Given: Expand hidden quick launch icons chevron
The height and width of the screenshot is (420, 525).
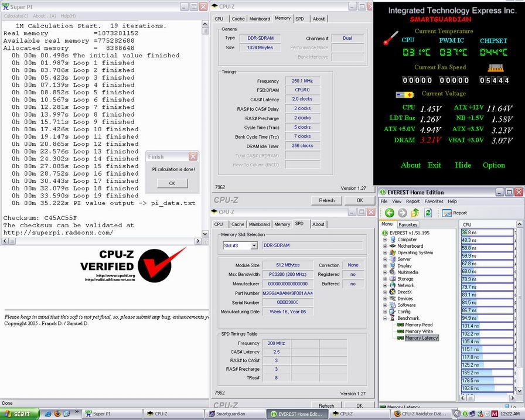Looking at the screenshot, I should [76, 412].
